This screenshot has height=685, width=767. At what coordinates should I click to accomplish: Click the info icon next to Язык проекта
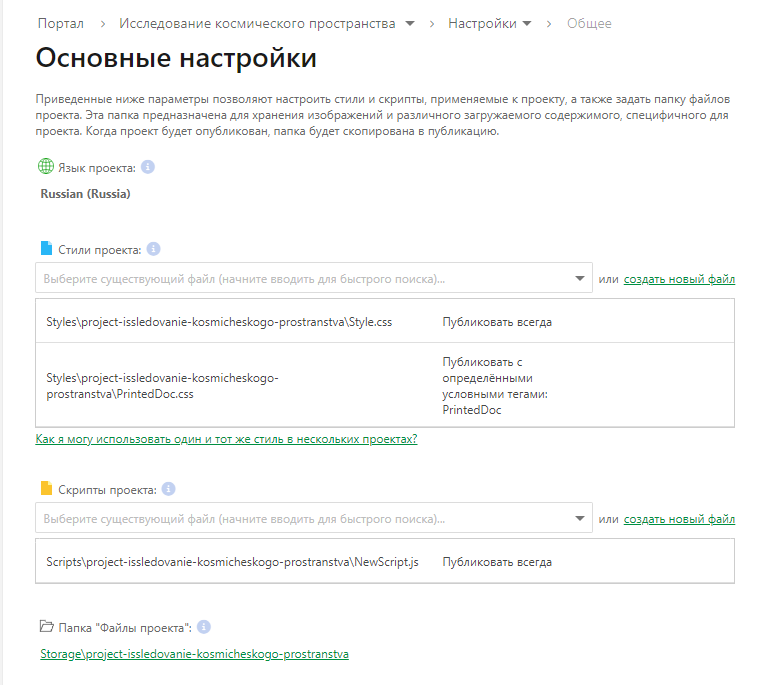tap(148, 167)
